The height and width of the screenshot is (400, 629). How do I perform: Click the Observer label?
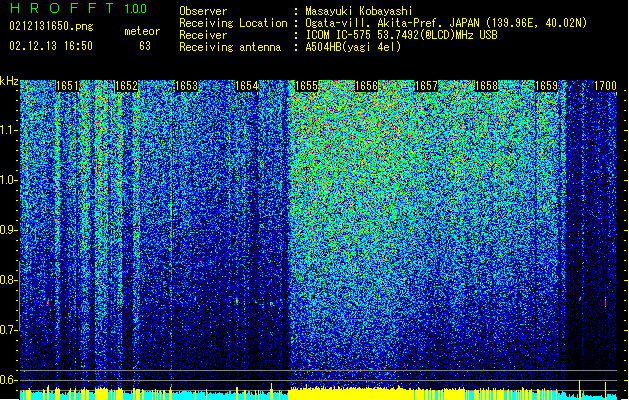click(203, 11)
